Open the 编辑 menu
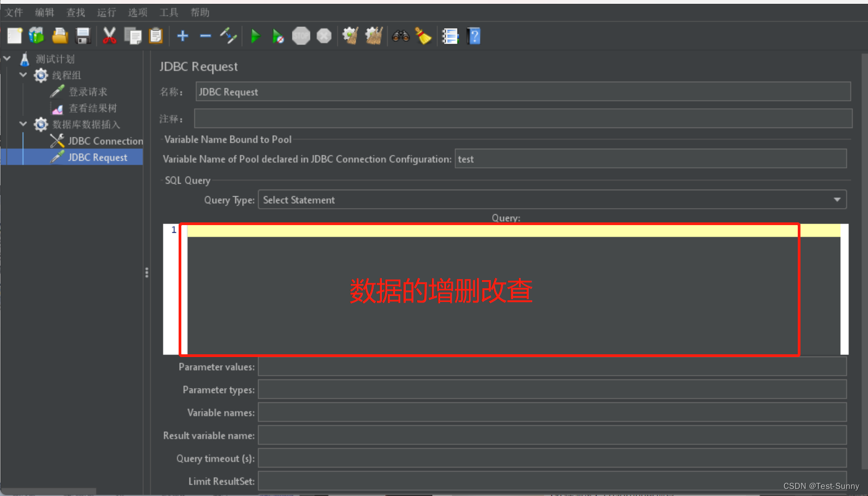 tap(45, 13)
